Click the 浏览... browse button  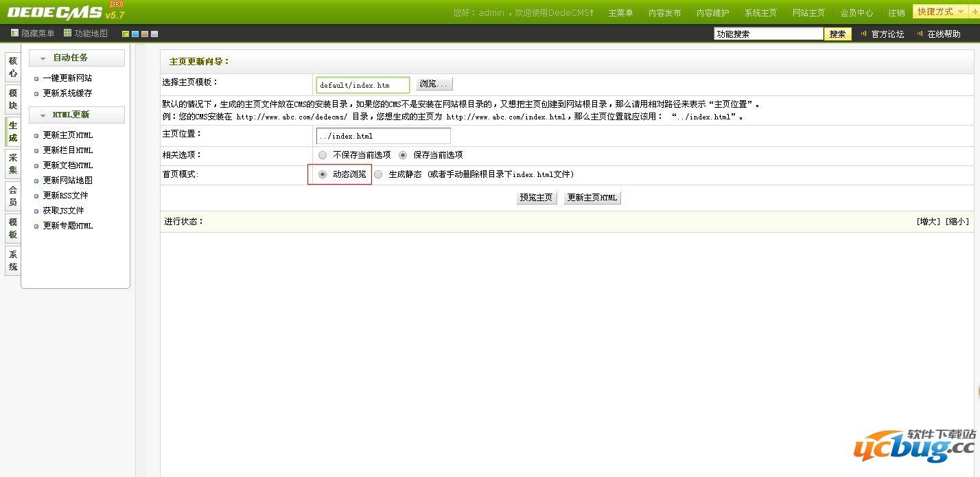coord(434,84)
